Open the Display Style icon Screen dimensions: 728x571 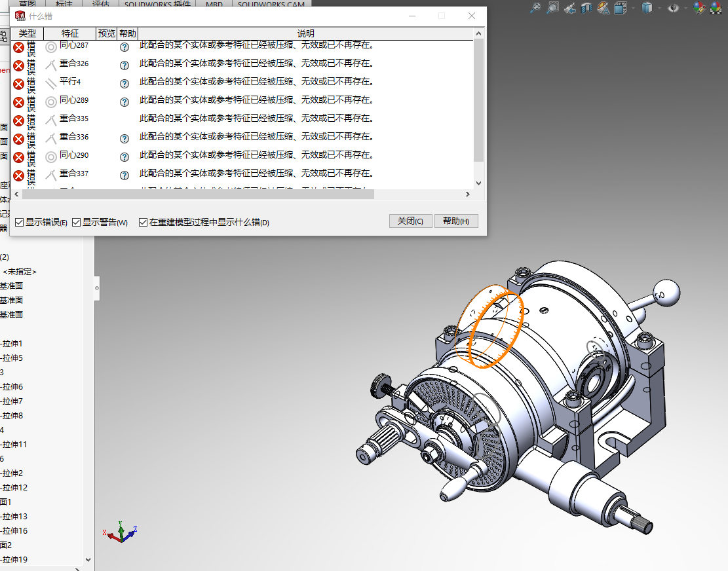coord(647,7)
